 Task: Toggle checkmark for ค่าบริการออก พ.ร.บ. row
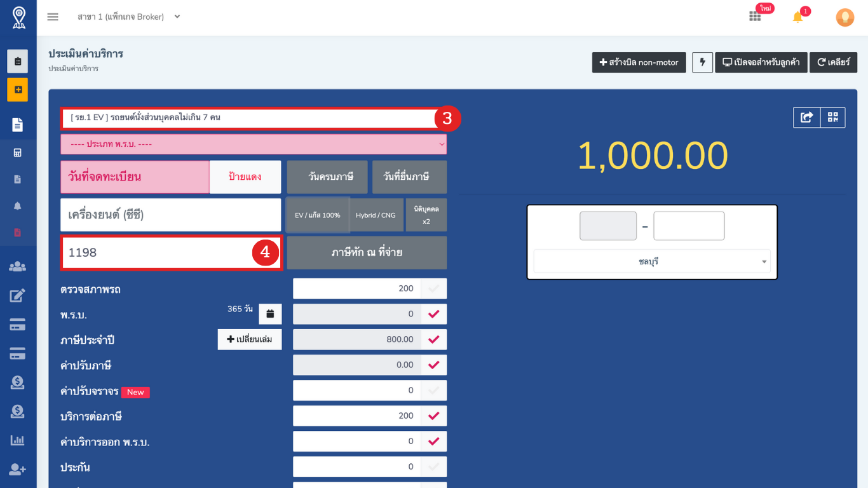[x=434, y=441]
